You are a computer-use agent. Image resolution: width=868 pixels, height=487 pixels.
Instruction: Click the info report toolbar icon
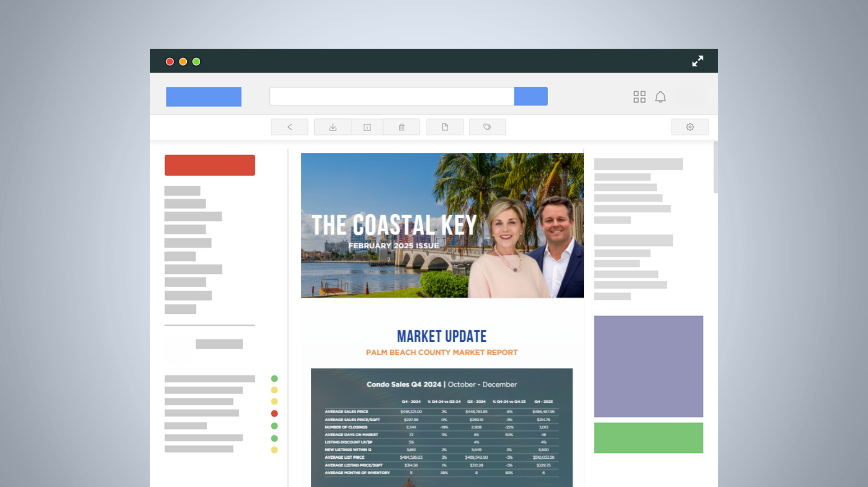pos(367,127)
